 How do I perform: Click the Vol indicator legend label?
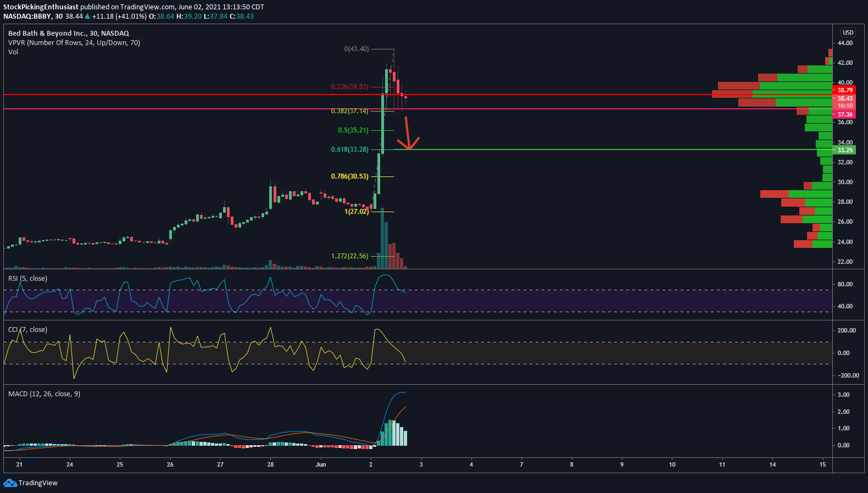point(13,52)
